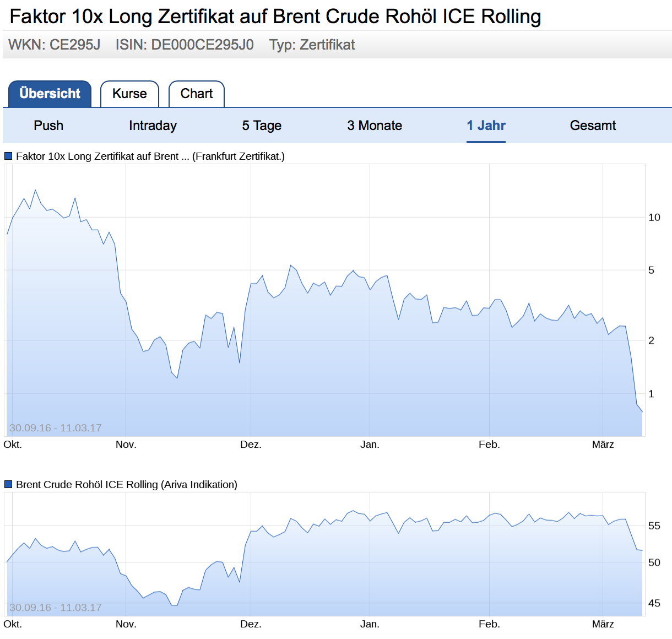672x639 pixels.
Task: Switch chart to 3 Monate
Action: point(375,126)
